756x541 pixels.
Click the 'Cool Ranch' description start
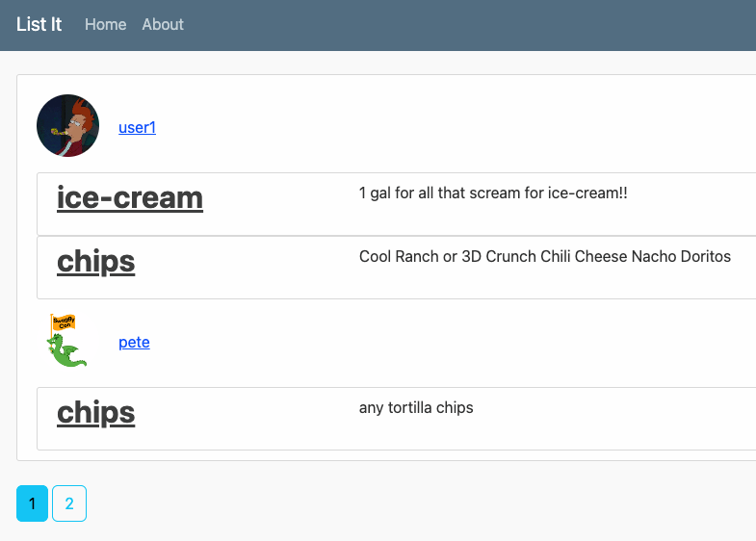400,257
